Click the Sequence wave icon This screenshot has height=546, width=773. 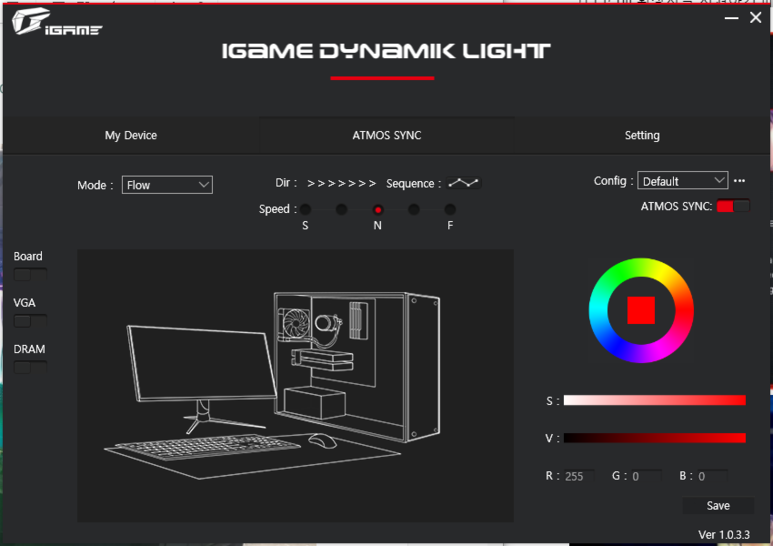(x=463, y=183)
